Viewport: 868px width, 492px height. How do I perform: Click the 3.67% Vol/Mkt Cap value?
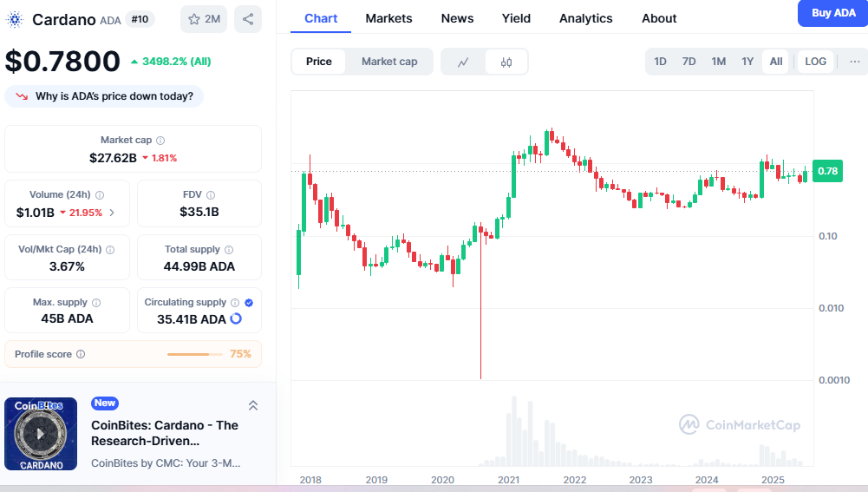(x=67, y=266)
